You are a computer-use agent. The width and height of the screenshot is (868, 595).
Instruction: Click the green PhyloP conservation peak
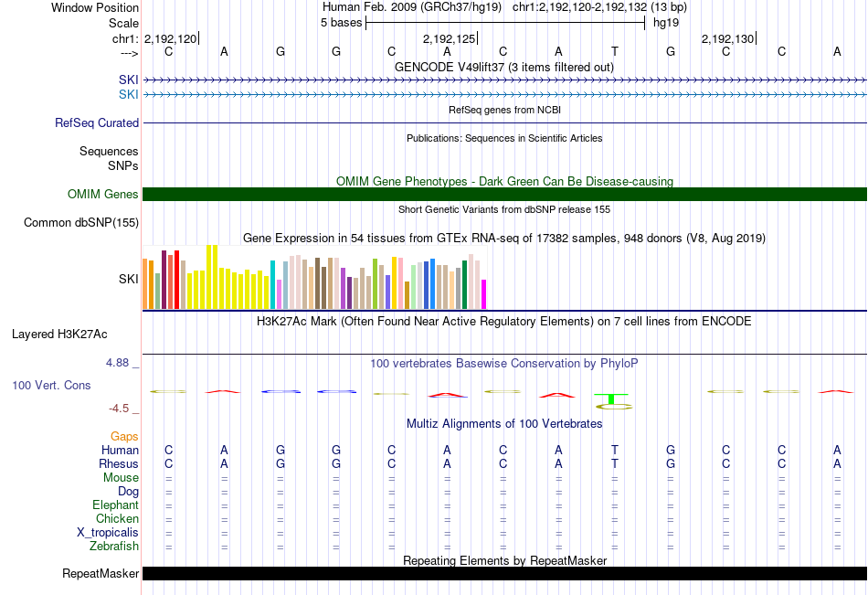(610, 398)
